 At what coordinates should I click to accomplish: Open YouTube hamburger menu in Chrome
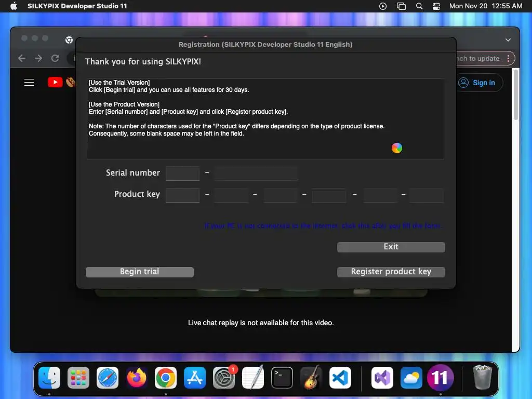pyautogui.click(x=29, y=83)
